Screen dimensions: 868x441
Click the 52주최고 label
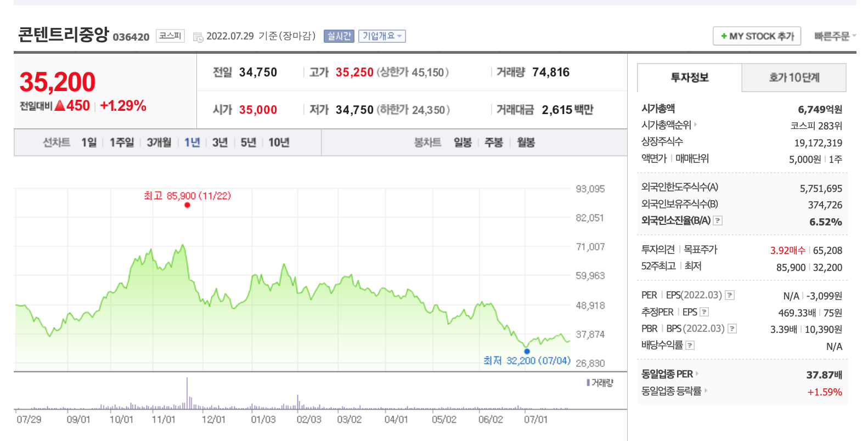click(x=658, y=266)
